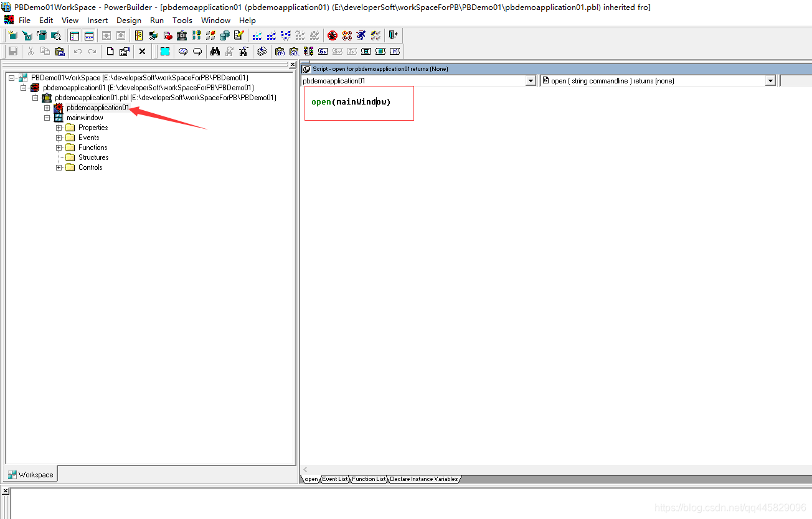
Task: Click the Paste SQL icon
Action: [295, 51]
